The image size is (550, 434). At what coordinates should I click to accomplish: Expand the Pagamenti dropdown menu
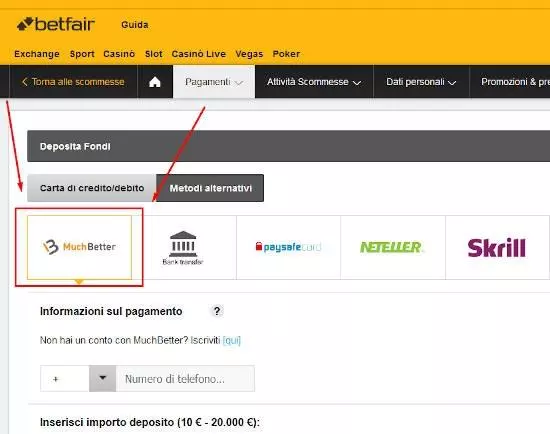click(214, 82)
